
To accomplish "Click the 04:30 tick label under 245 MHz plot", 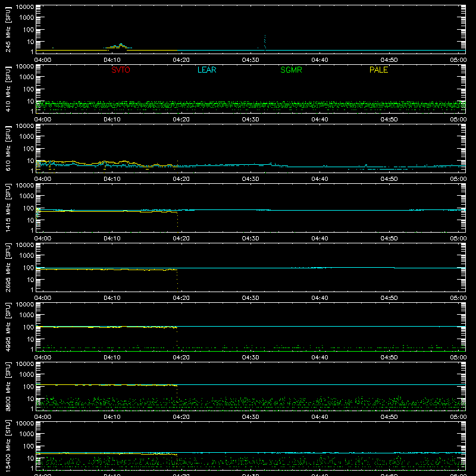I will (250, 60).
